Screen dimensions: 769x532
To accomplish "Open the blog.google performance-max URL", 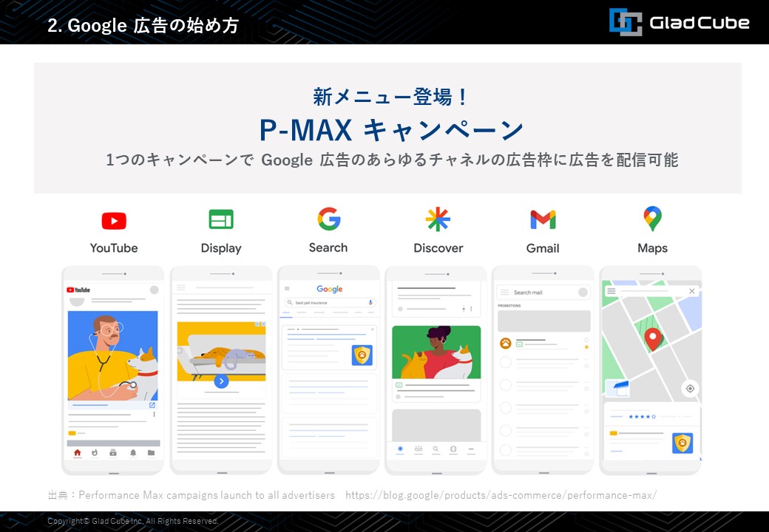I will (501, 495).
